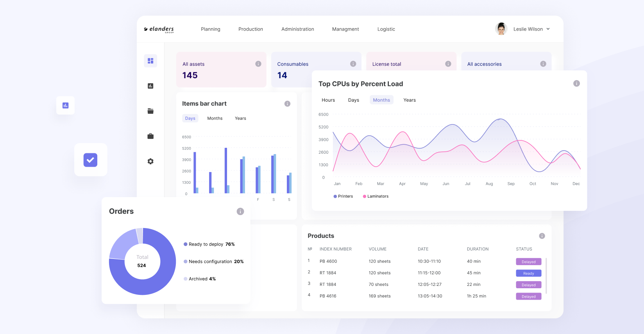Click info icon on All assets card
The width and height of the screenshot is (644, 334).
point(258,64)
